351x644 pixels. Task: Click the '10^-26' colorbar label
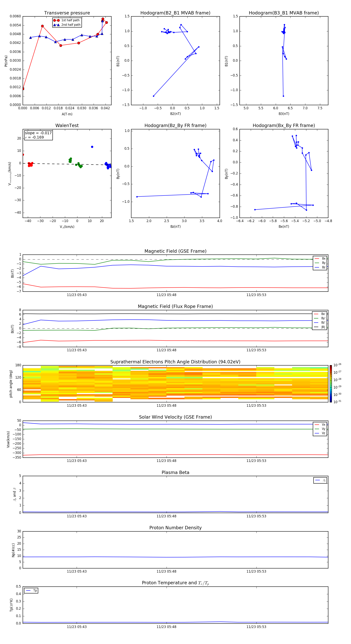coord(337,365)
